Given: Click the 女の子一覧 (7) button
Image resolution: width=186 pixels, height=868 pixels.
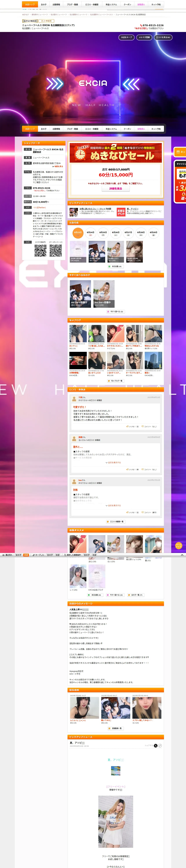Looking at the screenshot, I should click(136, 595).
